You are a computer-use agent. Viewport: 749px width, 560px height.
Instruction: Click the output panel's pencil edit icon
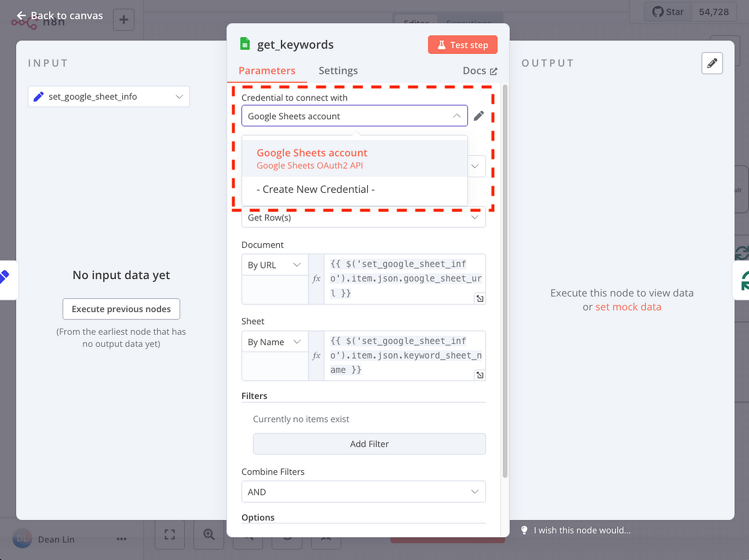(712, 63)
